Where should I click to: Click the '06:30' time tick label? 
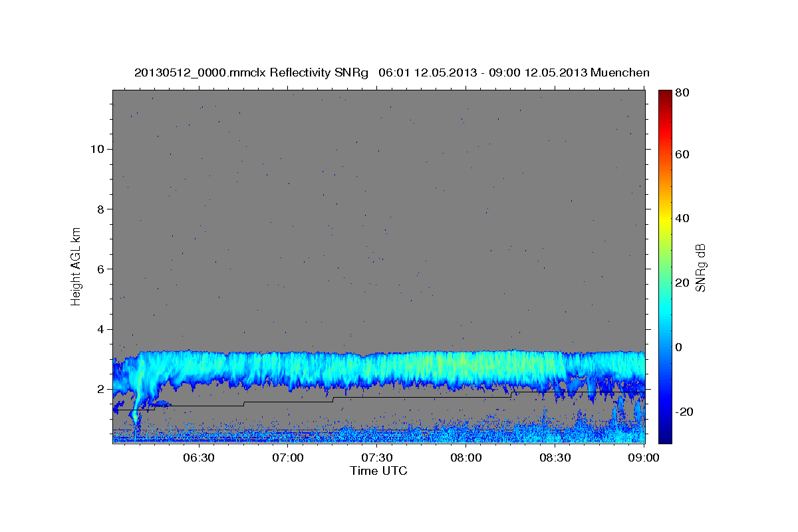coord(199,458)
